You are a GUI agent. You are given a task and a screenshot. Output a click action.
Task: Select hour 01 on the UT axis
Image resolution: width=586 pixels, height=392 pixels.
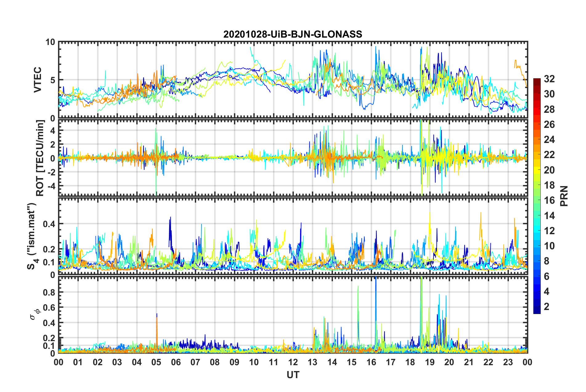click(x=78, y=362)
